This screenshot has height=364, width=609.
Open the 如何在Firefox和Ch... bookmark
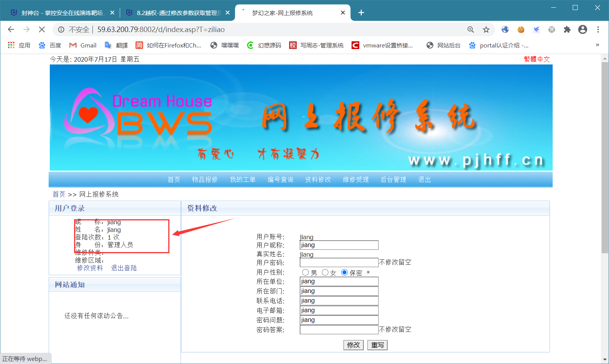[x=168, y=45]
